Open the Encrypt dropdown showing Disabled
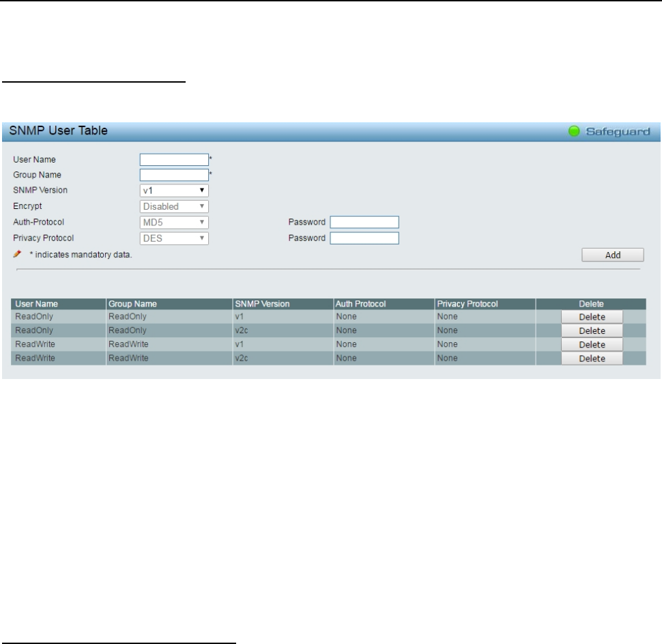 (174, 207)
